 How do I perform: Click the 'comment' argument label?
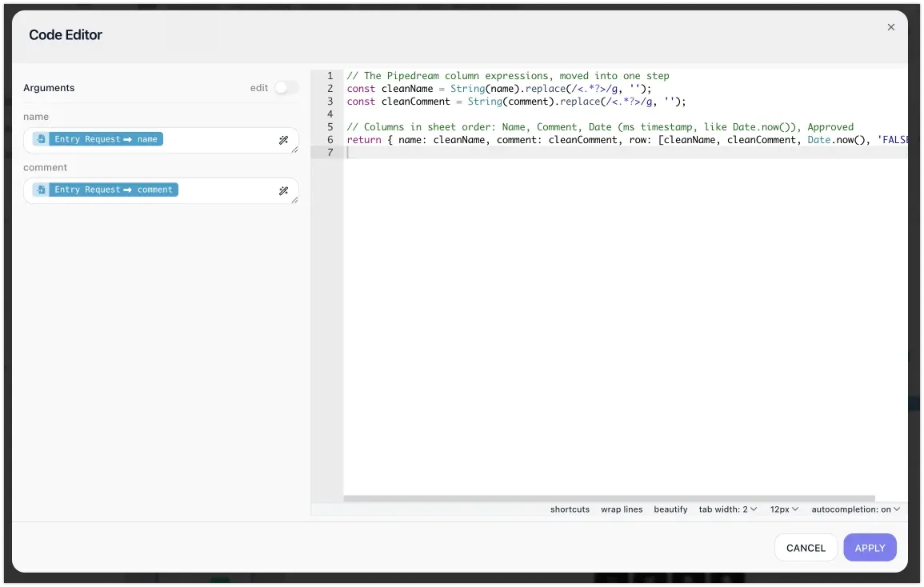[45, 167]
